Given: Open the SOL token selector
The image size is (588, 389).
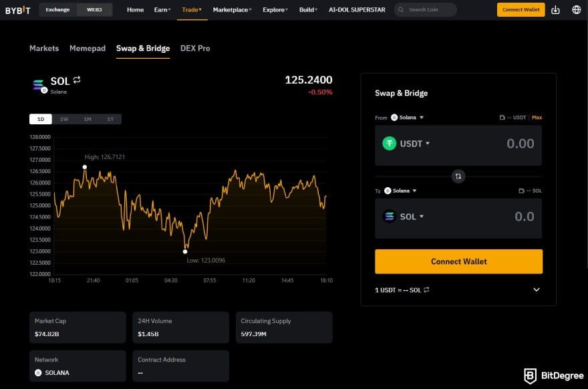Looking at the screenshot, I should pos(403,217).
